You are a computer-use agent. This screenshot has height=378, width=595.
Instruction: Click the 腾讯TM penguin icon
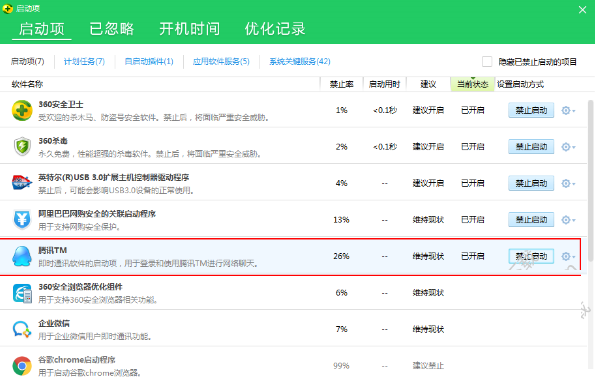coord(22,256)
